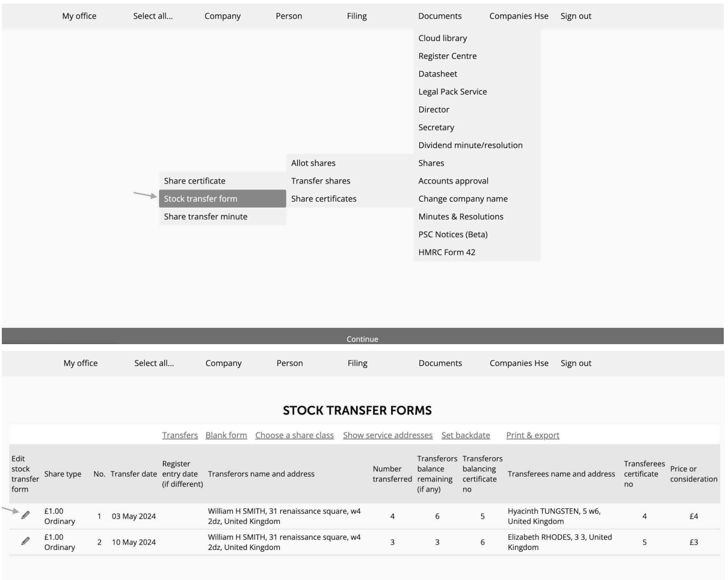Click Elizabeth RHODES transferee cell
Screen dimensions: 728x580
click(x=561, y=542)
